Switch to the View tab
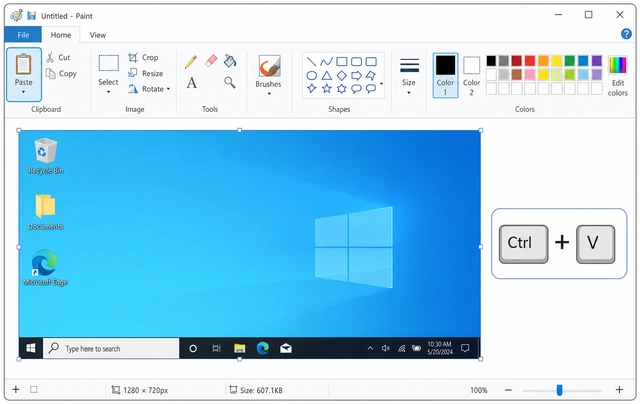The width and height of the screenshot is (640, 404). pos(98,35)
